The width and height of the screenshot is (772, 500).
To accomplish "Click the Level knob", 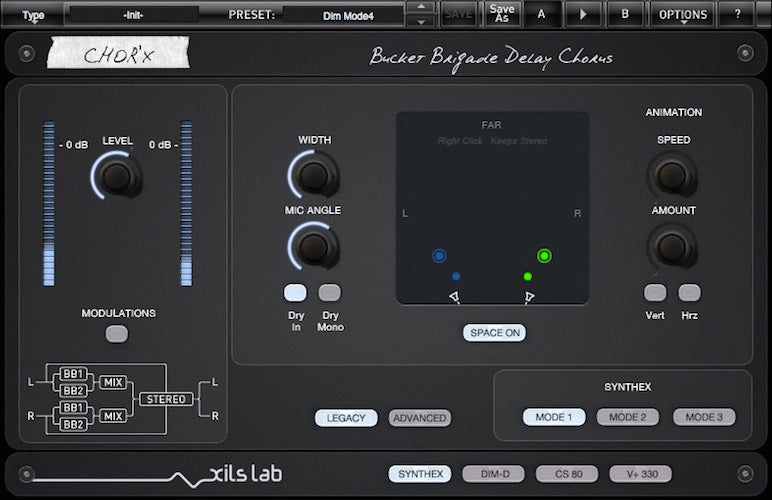I will click(117, 178).
